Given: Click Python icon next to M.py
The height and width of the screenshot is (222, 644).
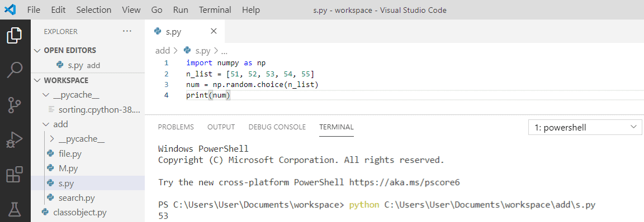Looking at the screenshot, I should click(51, 168).
